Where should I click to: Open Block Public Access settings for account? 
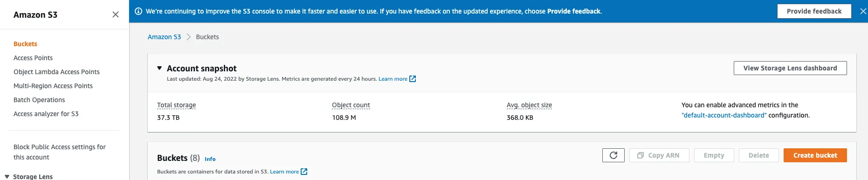point(60,152)
